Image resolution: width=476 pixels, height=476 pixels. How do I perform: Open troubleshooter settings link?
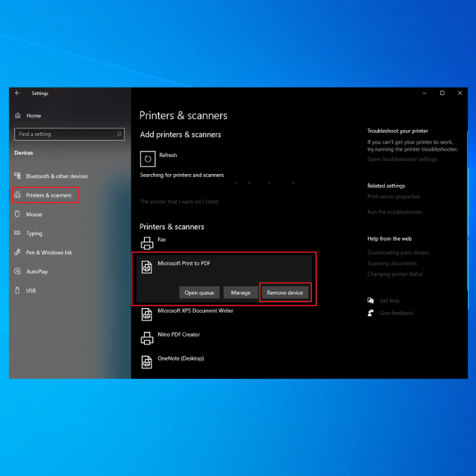tap(402, 159)
